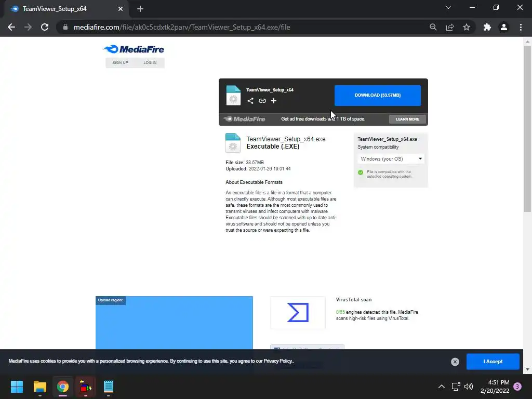Click the 'VirusTotal scan' heading
Image resolution: width=532 pixels, height=399 pixels.
[353, 300]
